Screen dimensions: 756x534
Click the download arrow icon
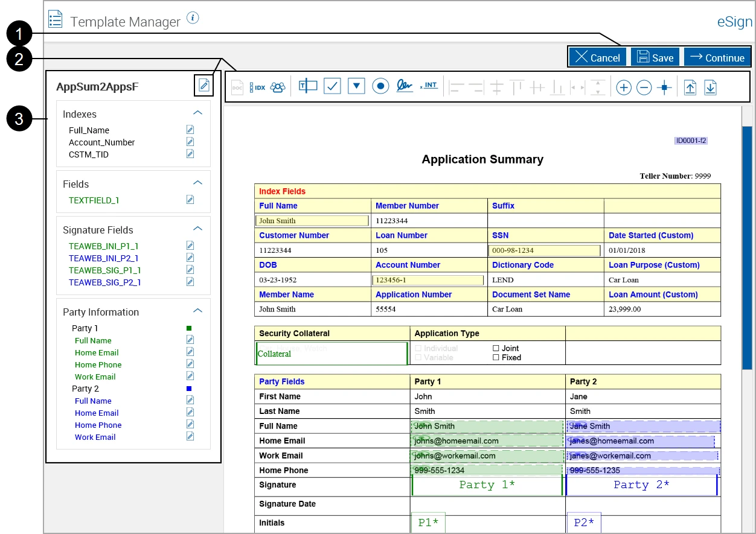(x=711, y=88)
